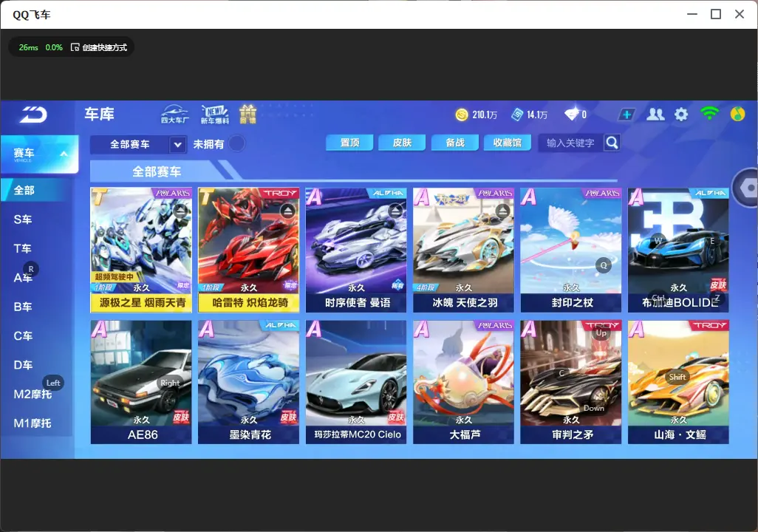Click the 皮肤 badge on 墨染青花 card

(289, 417)
